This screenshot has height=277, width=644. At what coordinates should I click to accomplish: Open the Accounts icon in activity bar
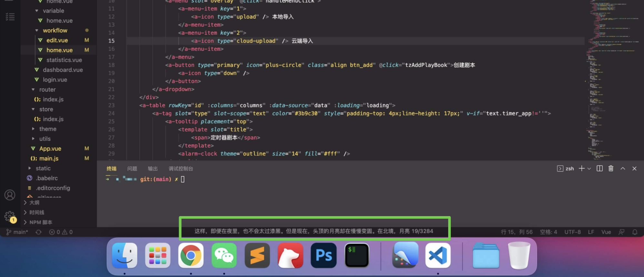point(10,195)
